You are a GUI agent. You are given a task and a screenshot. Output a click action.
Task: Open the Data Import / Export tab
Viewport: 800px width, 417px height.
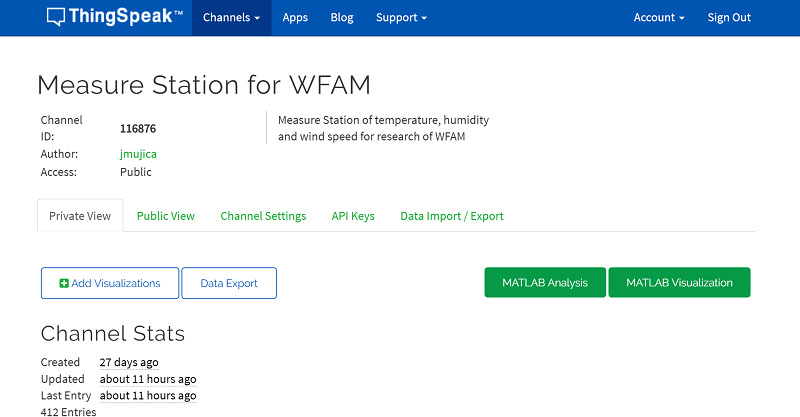point(452,216)
